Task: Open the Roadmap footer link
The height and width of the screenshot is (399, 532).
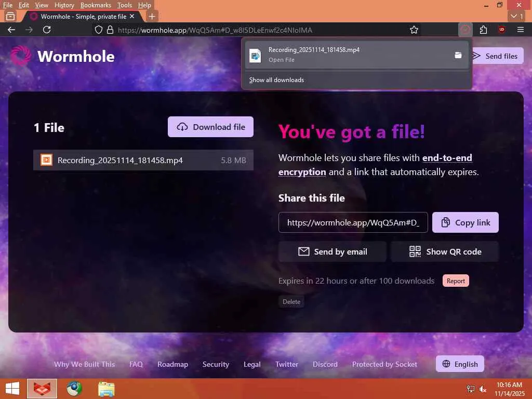Action: pyautogui.click(x=172, y=364)
